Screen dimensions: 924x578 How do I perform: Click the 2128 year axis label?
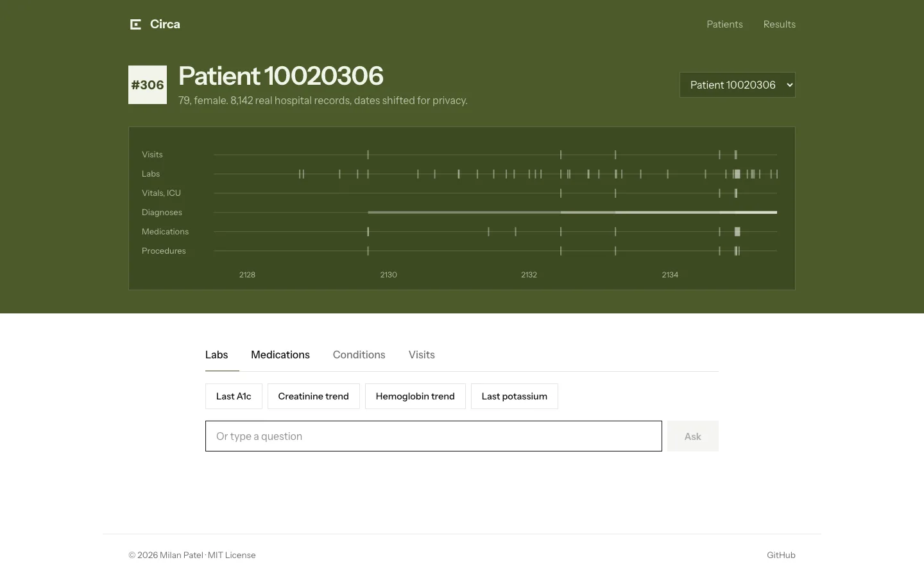pos(247,274)
